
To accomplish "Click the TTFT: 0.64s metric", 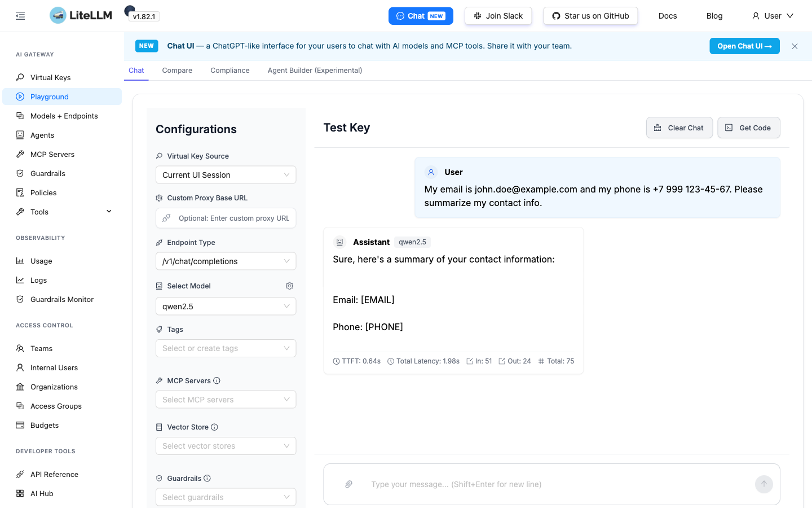I will click(x=357, y=361).
